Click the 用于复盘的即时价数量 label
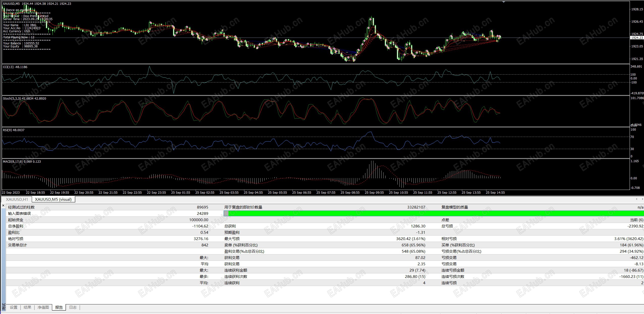The height and width of the screenshot is (314, 644). [x=243, y=207]
